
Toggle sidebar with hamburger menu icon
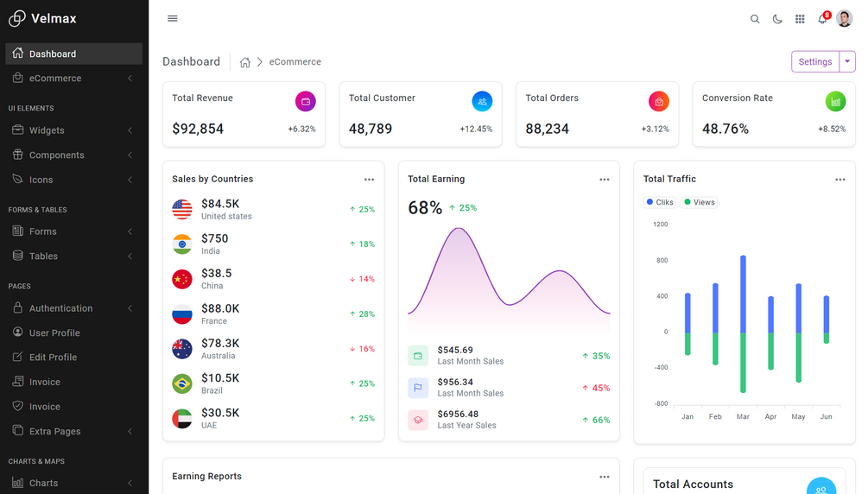click(x=173, y=18)
